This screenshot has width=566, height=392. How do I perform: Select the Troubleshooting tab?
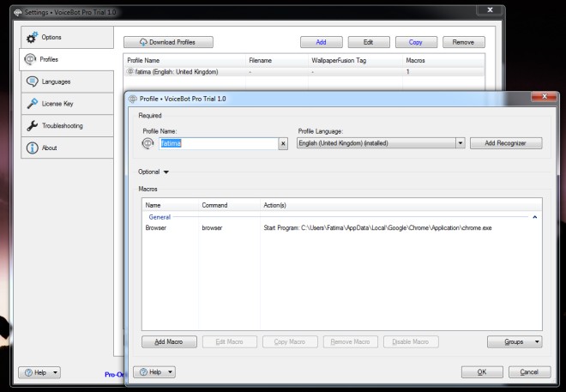click(67, 125)
